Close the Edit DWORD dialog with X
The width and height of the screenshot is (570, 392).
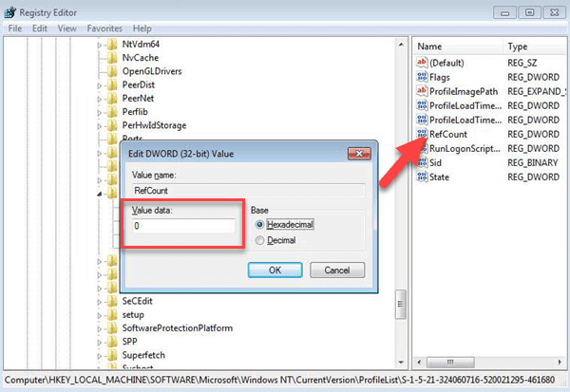point(359,154)
